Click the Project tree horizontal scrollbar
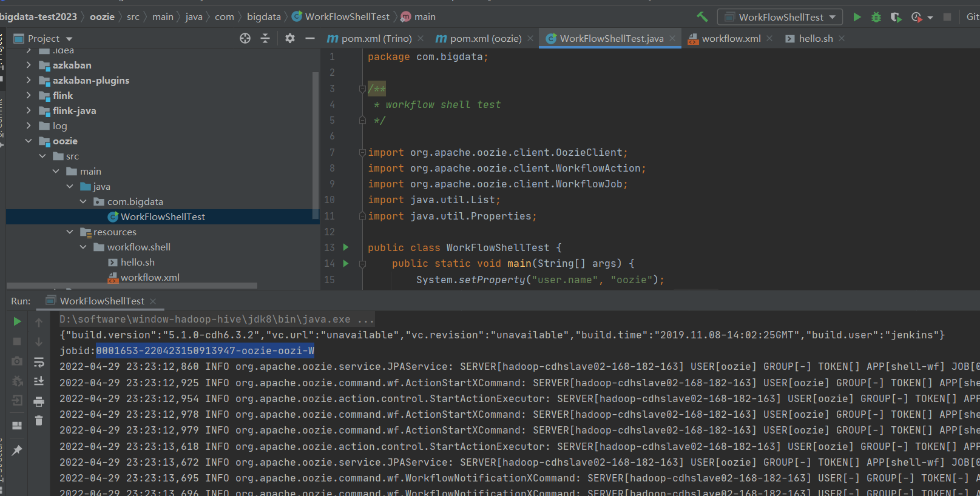Screen dimensions: 980x496 point(132,285)
